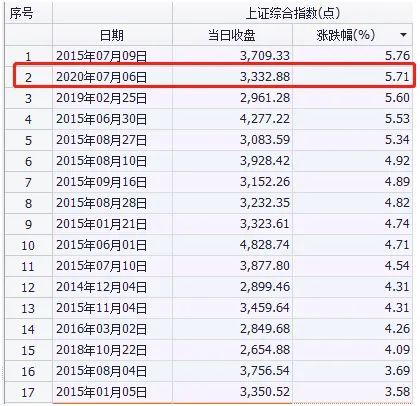Image resolution: width=420 pixels, height=406 pixels.
Task: Click closing value 4,277.22
Action: pos(265,119)
